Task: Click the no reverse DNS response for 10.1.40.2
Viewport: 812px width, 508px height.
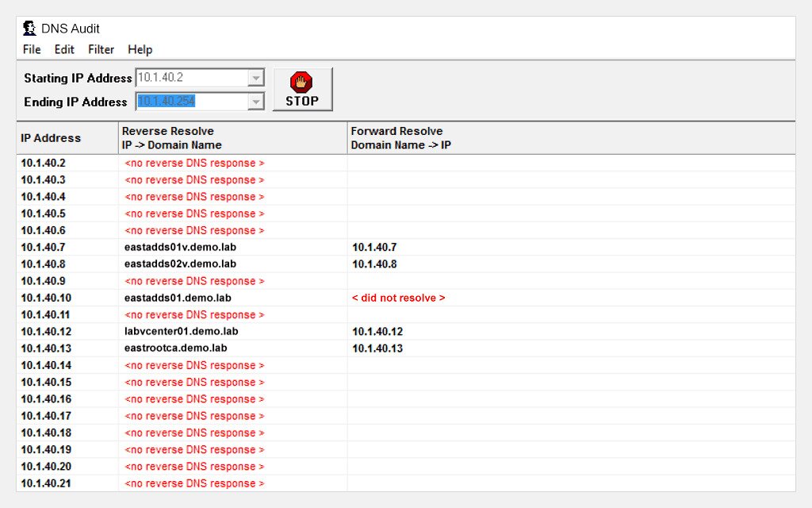Action: pos(194,163)
